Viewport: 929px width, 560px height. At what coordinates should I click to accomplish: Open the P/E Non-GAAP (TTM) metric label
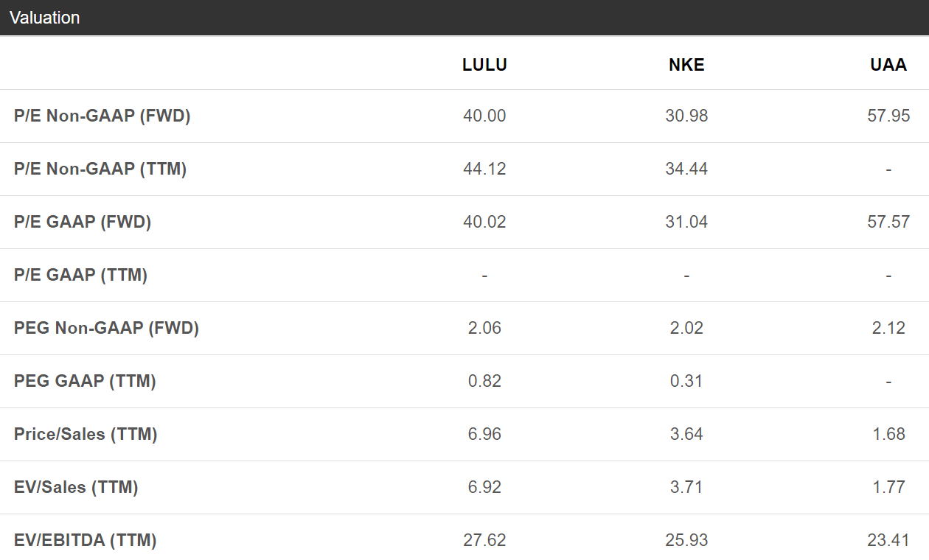pos(100,169)
